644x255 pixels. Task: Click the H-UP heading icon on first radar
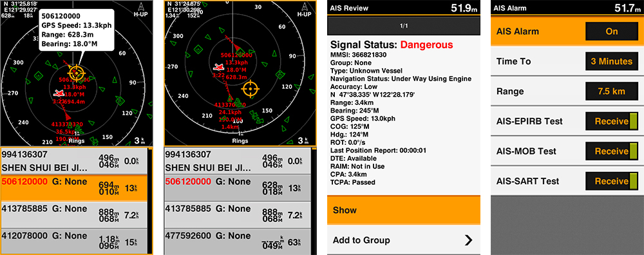pyautogui.click(x=140, y=10)
